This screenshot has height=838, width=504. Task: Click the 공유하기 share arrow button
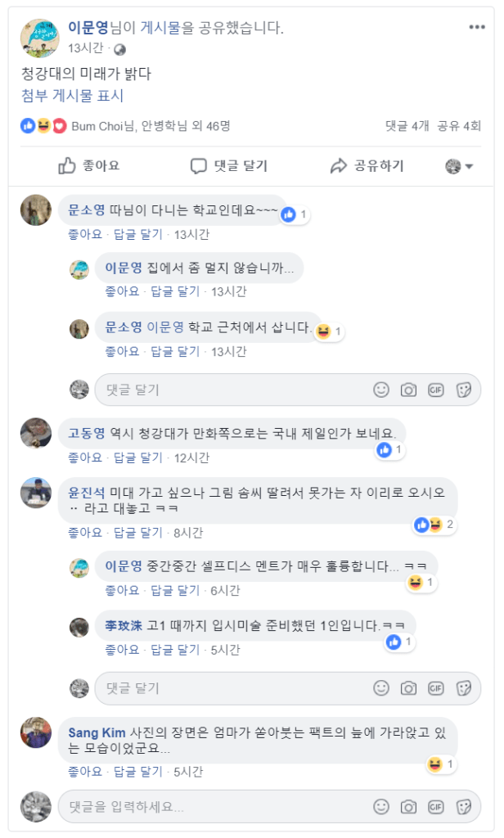(x=367, y=166)
